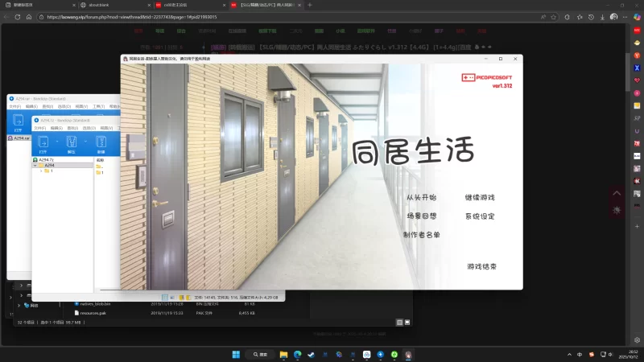This screenshot has height=362, width=644.
Task: Refresh the browser page
Action: click(x=17, y=17)
